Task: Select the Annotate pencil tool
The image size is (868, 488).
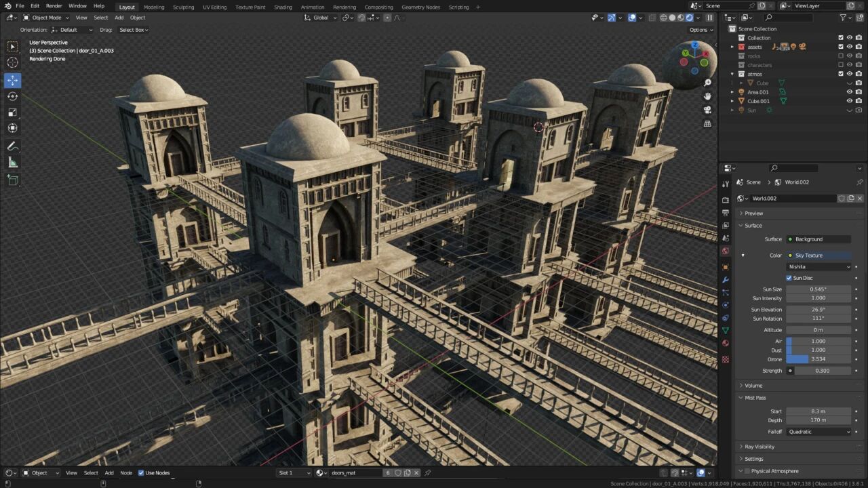Action: pyautogui.click(x=13, y=146)
